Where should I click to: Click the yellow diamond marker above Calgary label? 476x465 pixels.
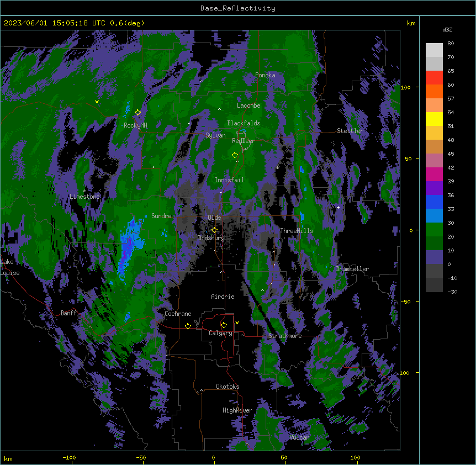[x=224, y=325]
